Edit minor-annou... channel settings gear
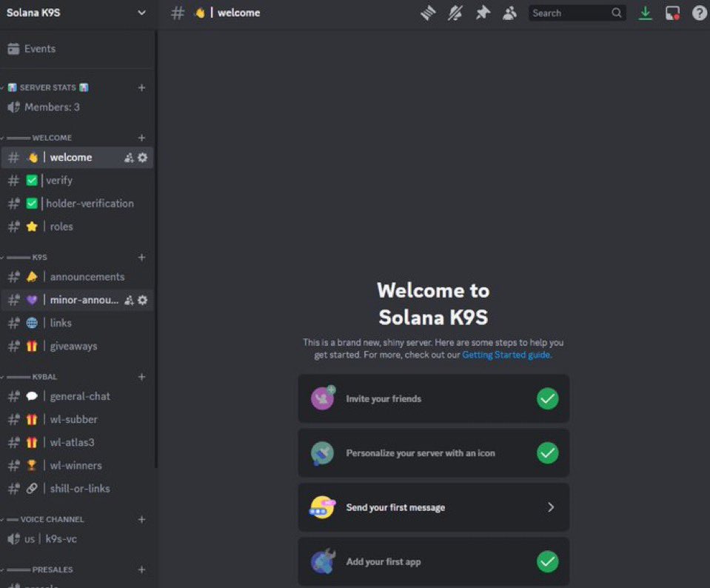Image resolution: width=710 pixels, height=588 pixels. 143,300
